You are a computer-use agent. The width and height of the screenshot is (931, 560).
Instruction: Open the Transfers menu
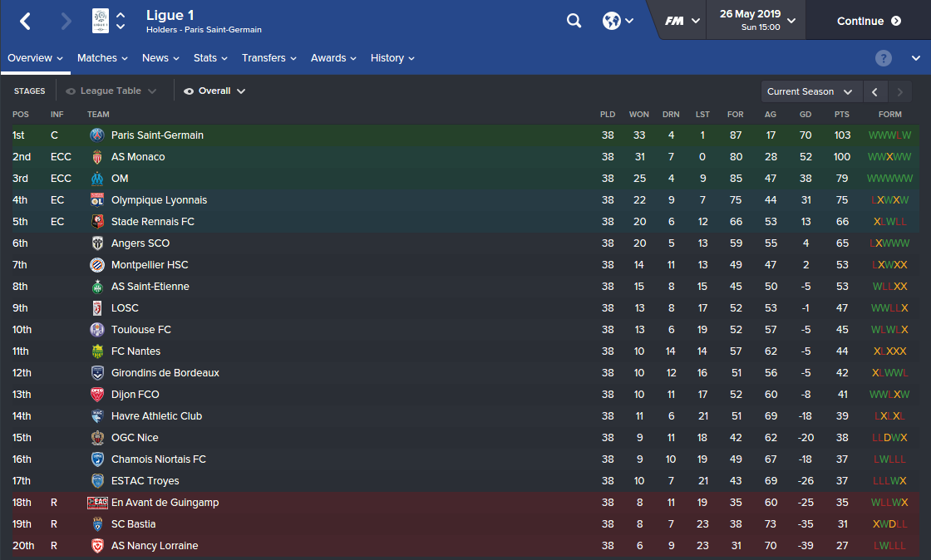[269, 58]
